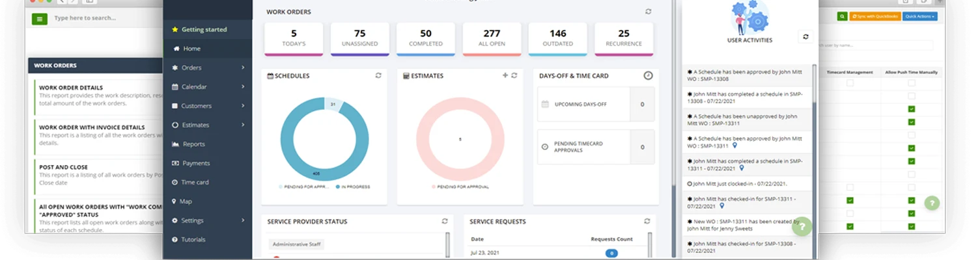Image resolution: width=980 pixels, height=260 pixels.
Task: Refresh the Service Provider Status panel
Action: pos(445,221)
